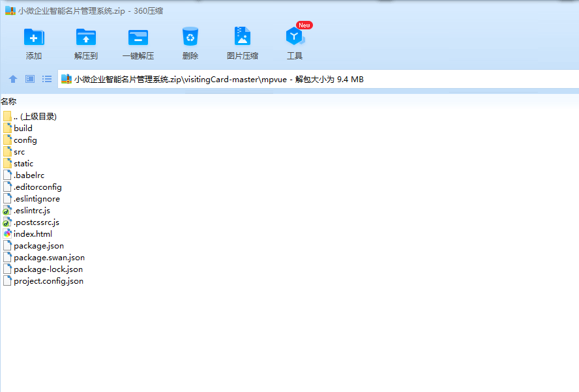Click the browser icon of index.html
The height and width of the screenshot is (392, 579).
point(7,234)
